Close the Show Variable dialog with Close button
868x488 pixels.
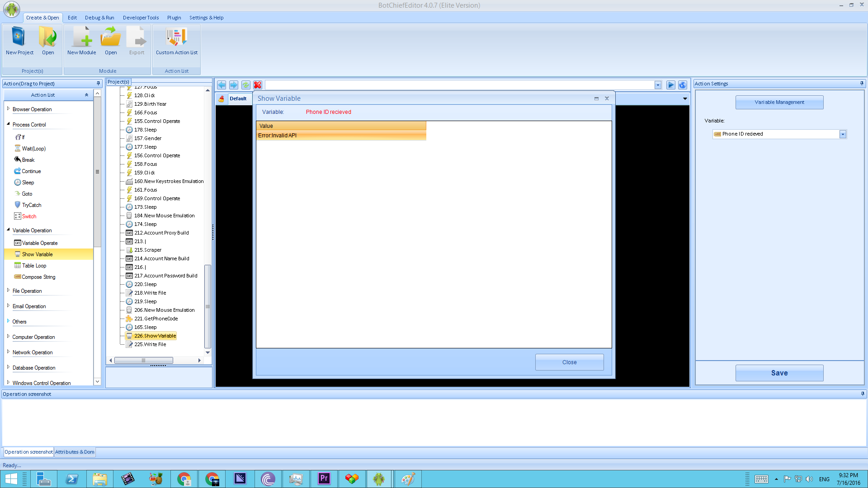(x=569, y=362)
